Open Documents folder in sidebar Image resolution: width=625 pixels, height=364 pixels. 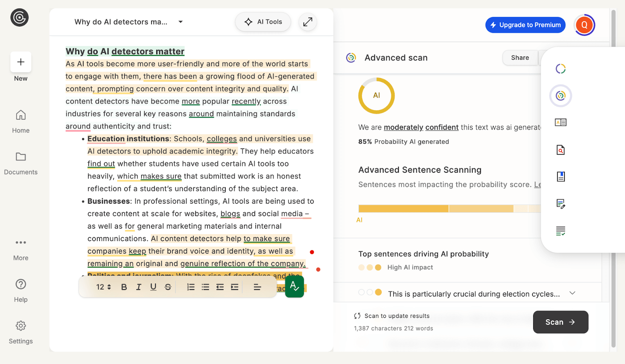21,163
